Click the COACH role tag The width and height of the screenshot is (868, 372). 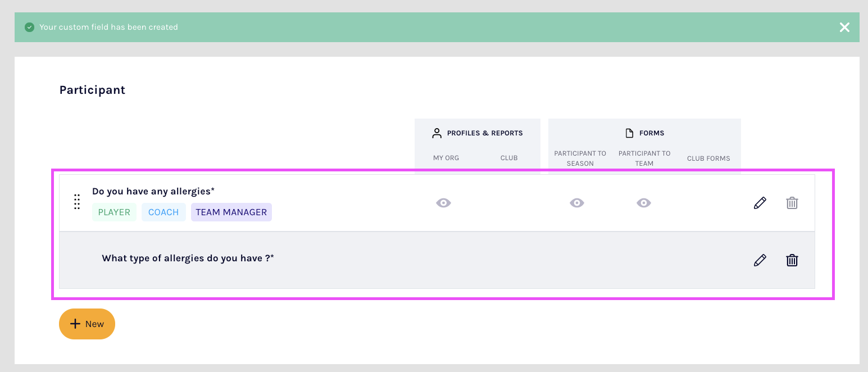coord(163,212)
